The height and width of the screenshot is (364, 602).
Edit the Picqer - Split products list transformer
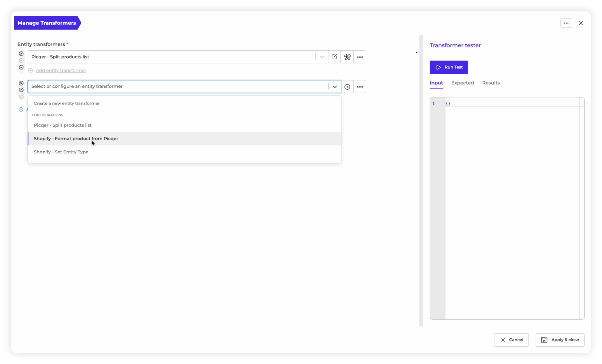coord(334,57)
